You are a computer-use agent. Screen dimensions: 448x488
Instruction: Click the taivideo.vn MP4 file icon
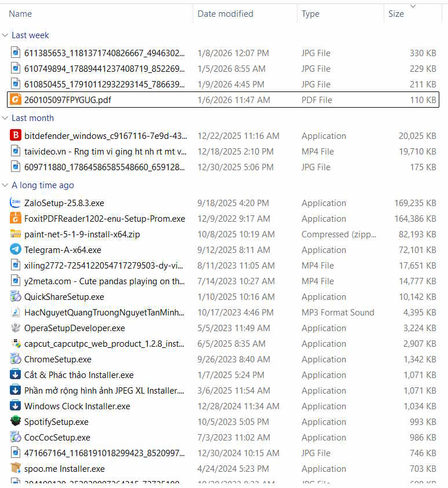16,151
